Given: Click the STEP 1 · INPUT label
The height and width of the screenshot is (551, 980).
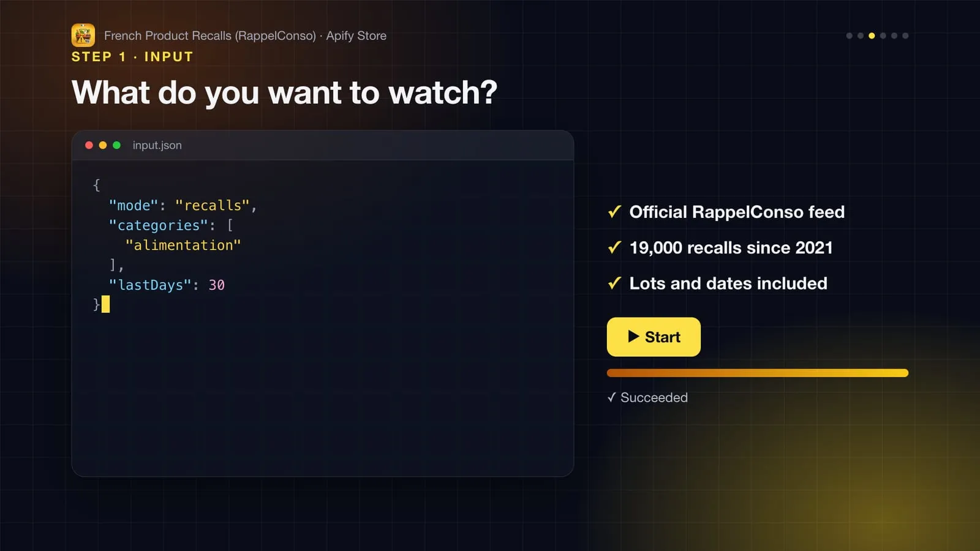Looking at the screenshot, I should click(132, 57).
